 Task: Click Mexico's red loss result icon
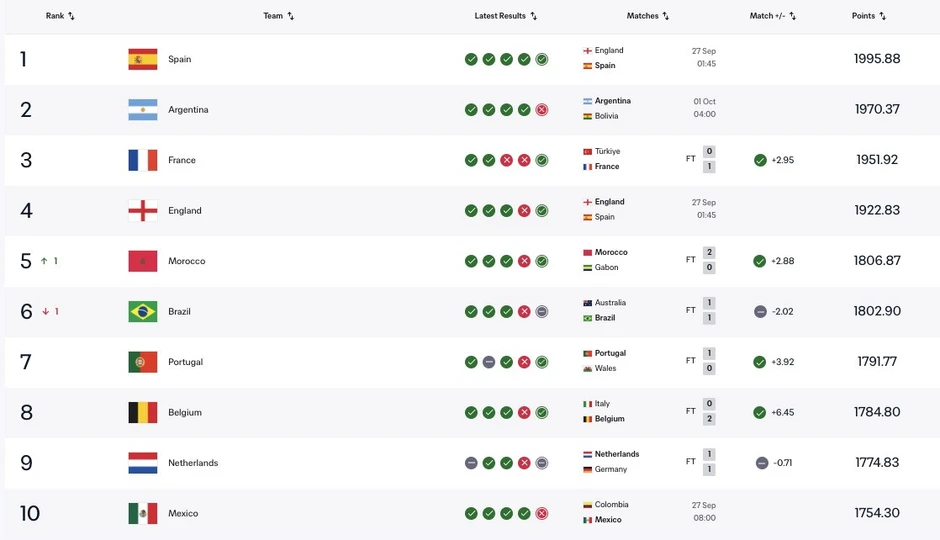541,514
